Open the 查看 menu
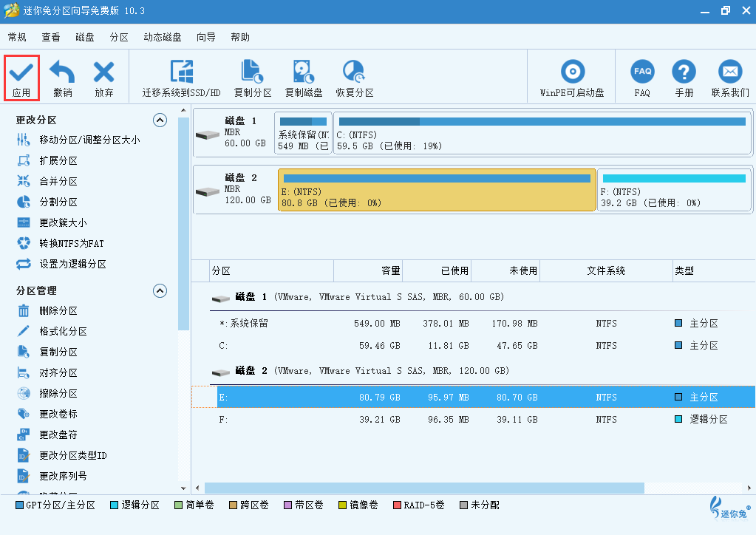The width and height of the screenshot is (756, 535). [x=51, y=37]
